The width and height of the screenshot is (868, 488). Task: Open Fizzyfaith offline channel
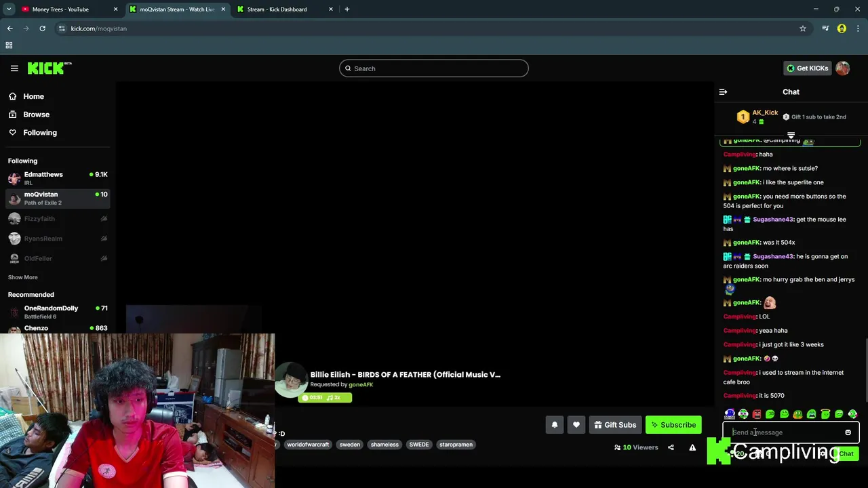[x=57, y=219]
